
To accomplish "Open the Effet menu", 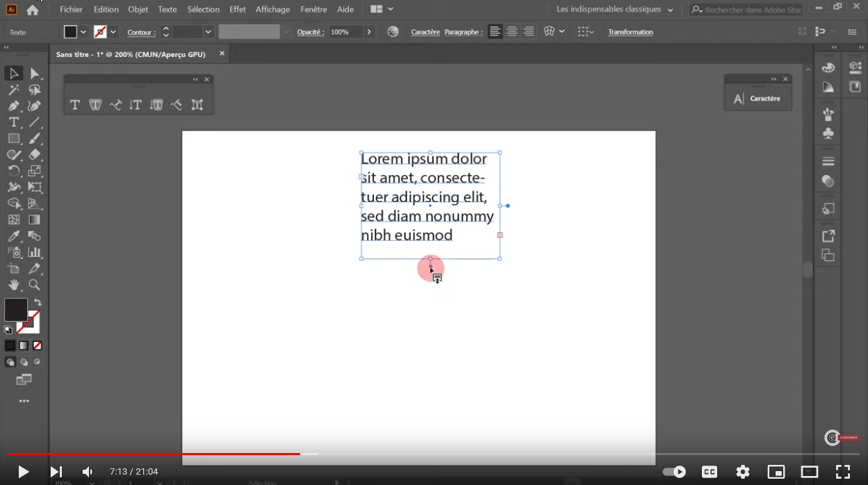I will pyautogui.click(x=238, y=10).
